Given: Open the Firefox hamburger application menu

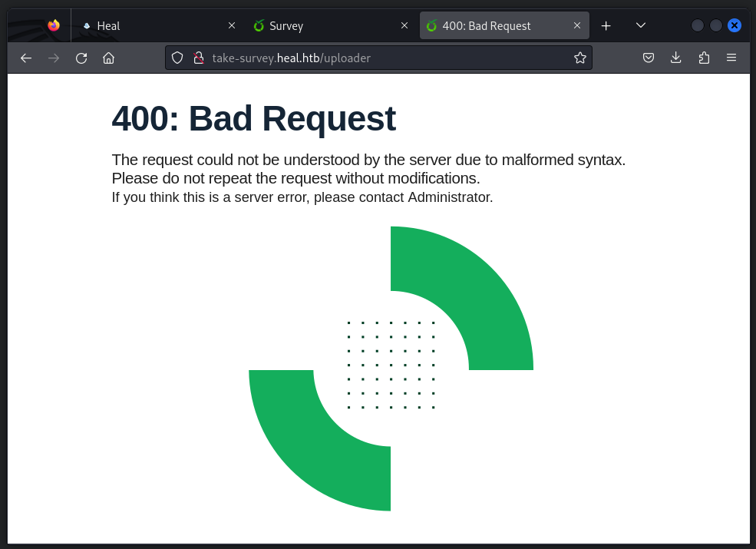Looking at the screenshot, I should (x=731, y=58).
